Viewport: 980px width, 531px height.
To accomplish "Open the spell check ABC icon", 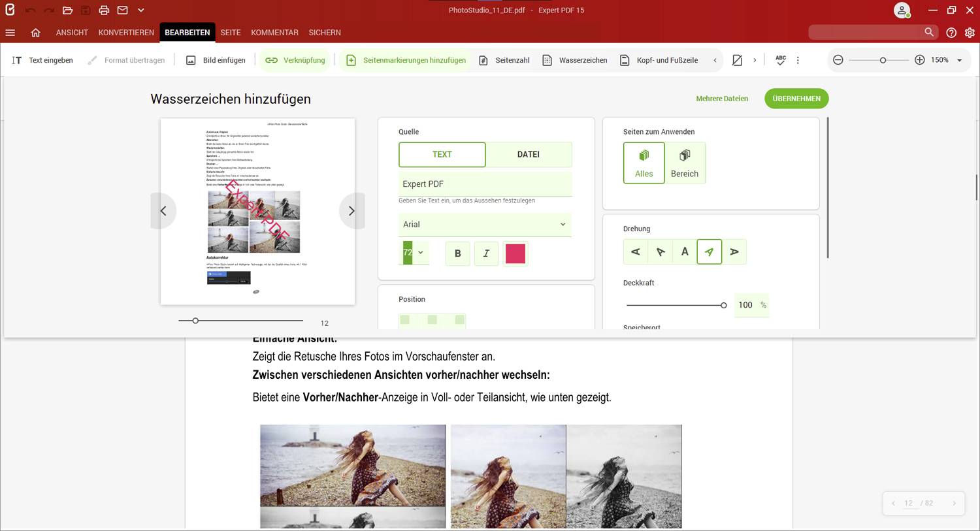I will pyautogui.click(x=780, y=60).
